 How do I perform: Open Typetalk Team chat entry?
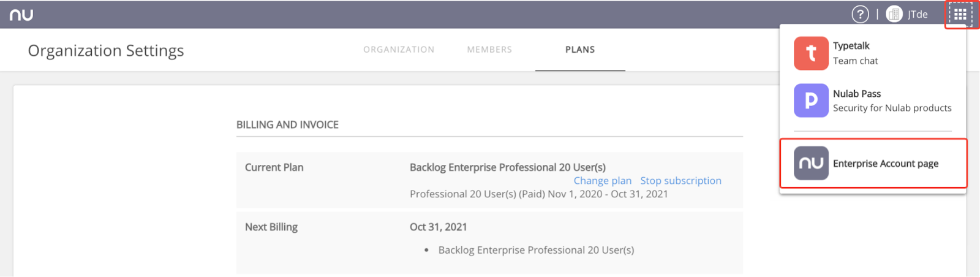873,53
